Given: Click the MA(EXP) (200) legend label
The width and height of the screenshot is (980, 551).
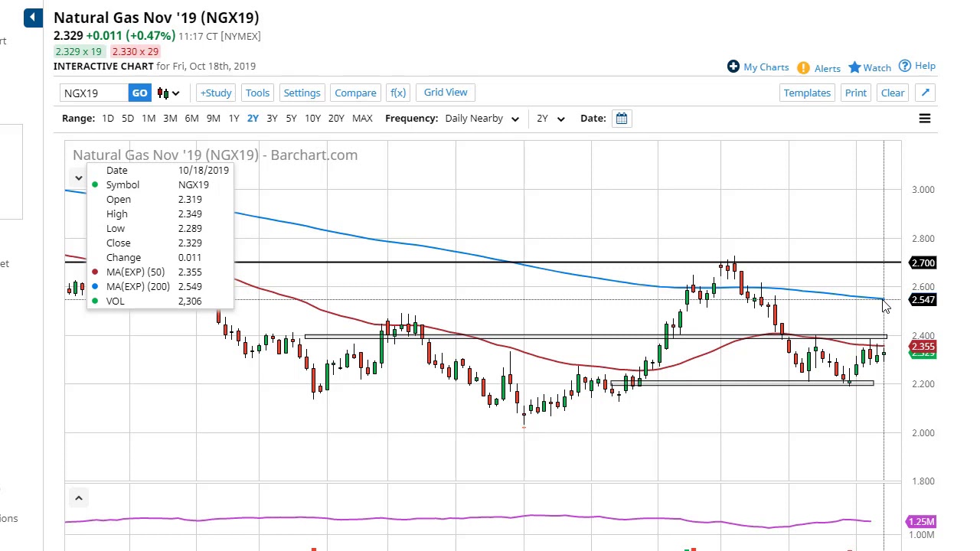Looking at the screenshot, I should pos(139,287).
